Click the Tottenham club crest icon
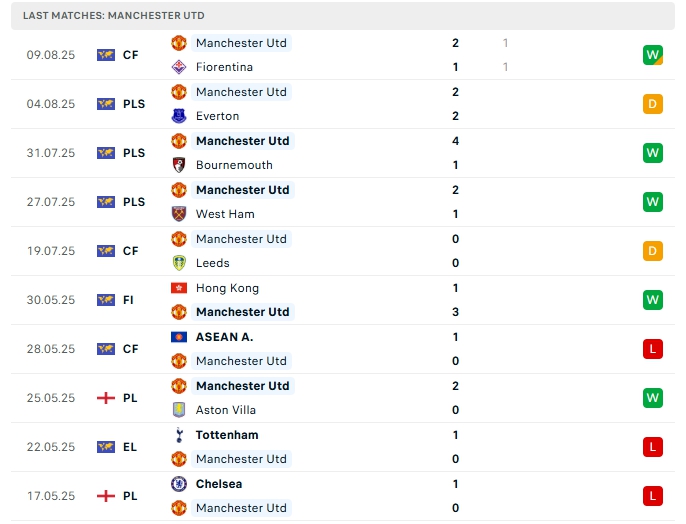686x524 pixels. [179, 435]
